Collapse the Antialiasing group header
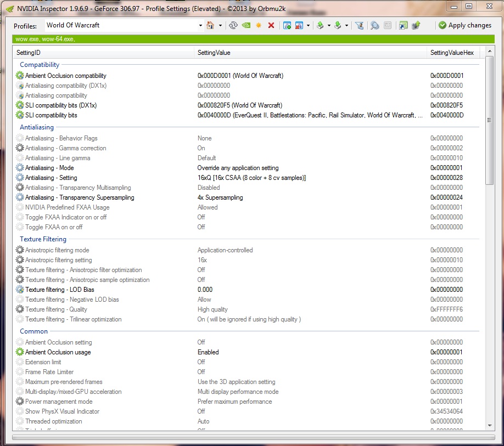Screen dimensions: 504x446 [x=37, y=127]
